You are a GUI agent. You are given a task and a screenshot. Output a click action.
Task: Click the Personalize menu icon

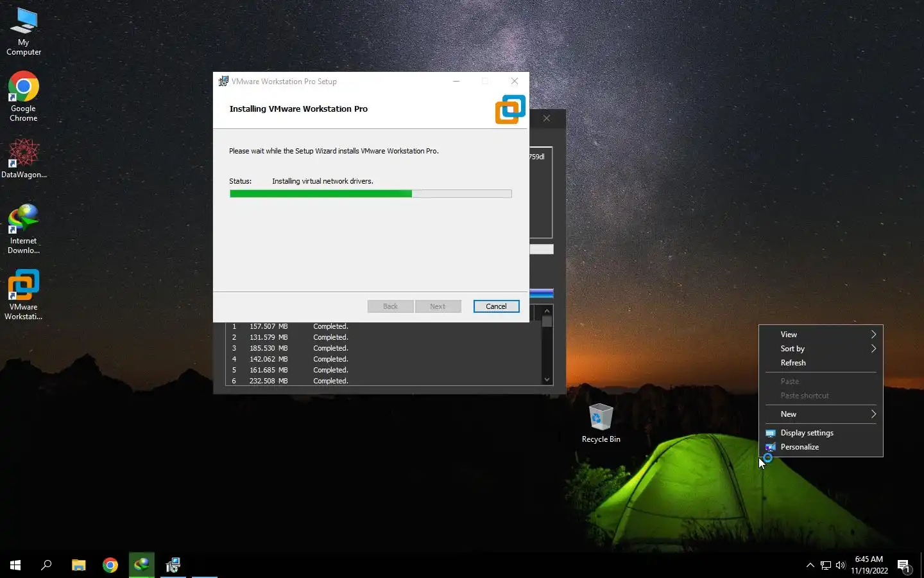tap(771, 447)
